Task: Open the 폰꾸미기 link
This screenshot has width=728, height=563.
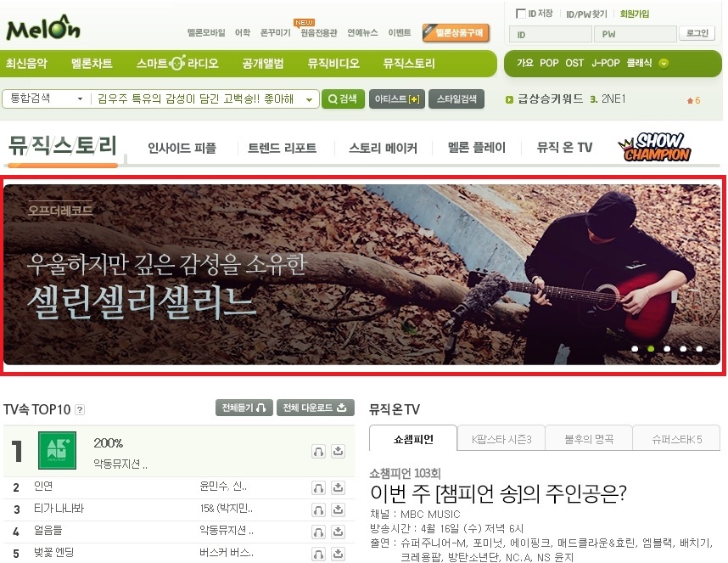Action: [275, 32]
